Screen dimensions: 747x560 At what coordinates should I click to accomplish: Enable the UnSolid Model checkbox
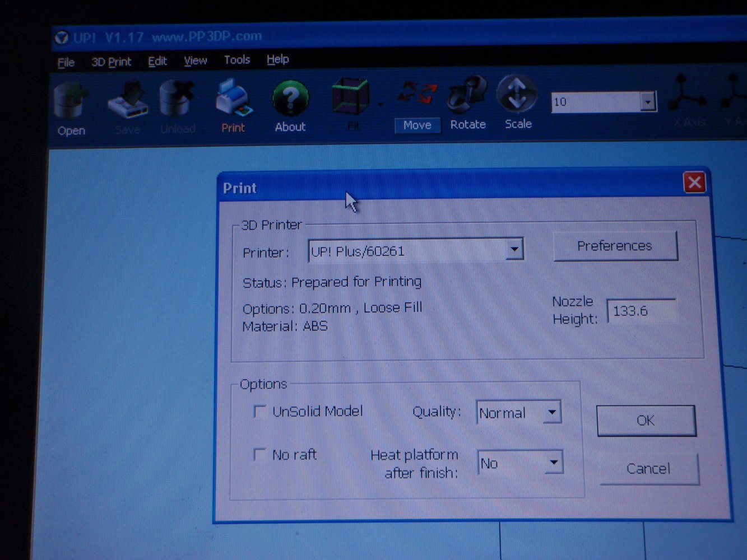(259, 412)
